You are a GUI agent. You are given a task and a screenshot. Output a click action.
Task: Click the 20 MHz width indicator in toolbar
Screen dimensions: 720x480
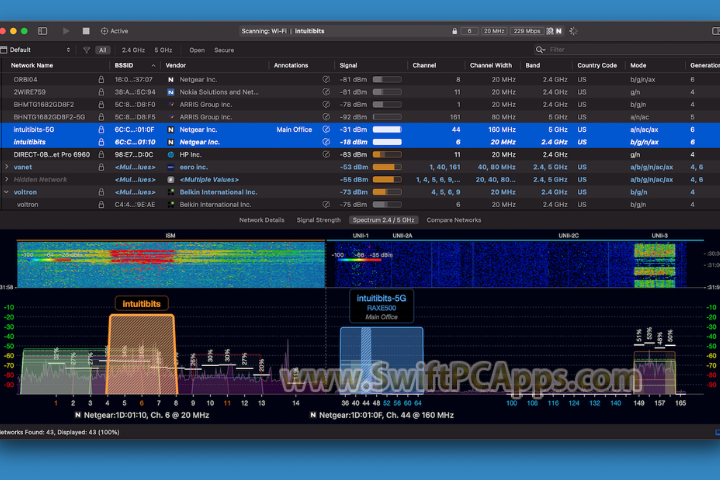click(494, 31)
